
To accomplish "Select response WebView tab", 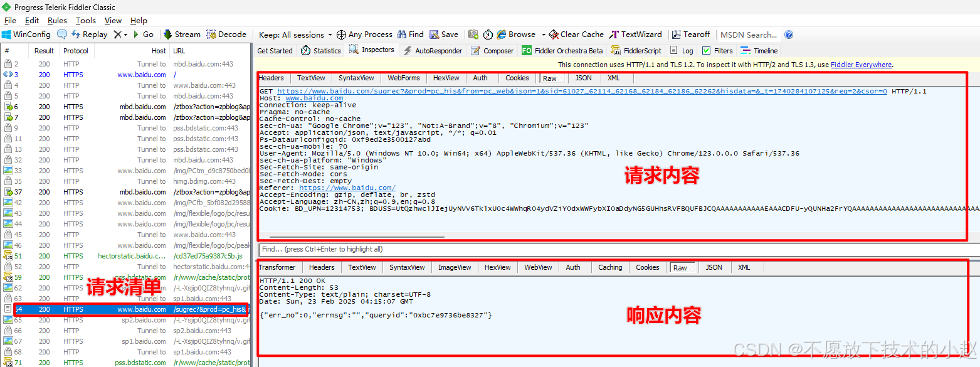I will click(538, 267).
